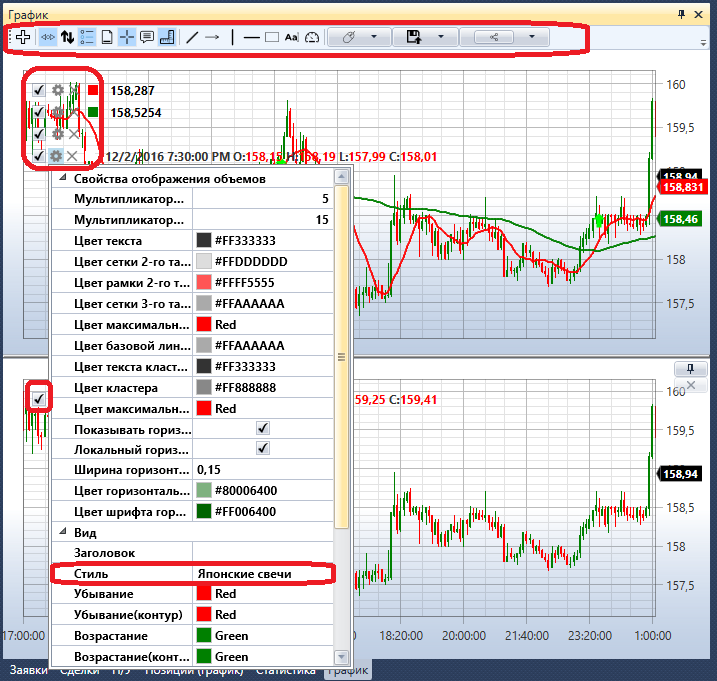
Task: Switch to the График tab
Action: 348,670
